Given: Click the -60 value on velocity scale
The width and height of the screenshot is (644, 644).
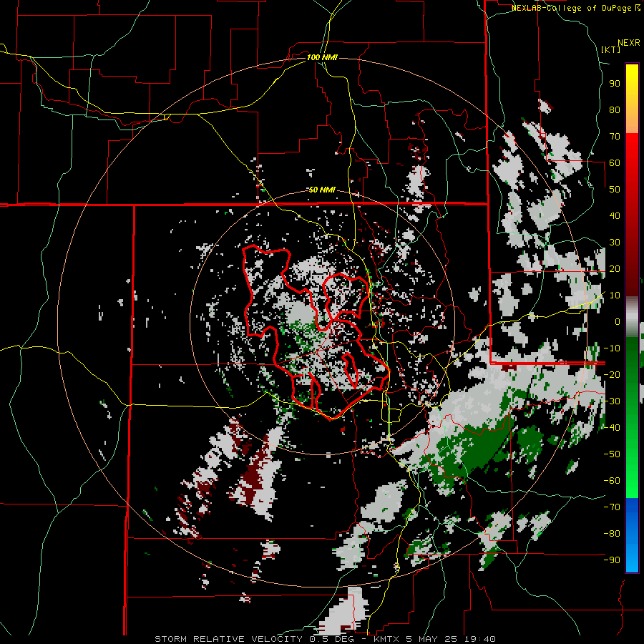Looking at the screenshot, I should coord(612,481).
